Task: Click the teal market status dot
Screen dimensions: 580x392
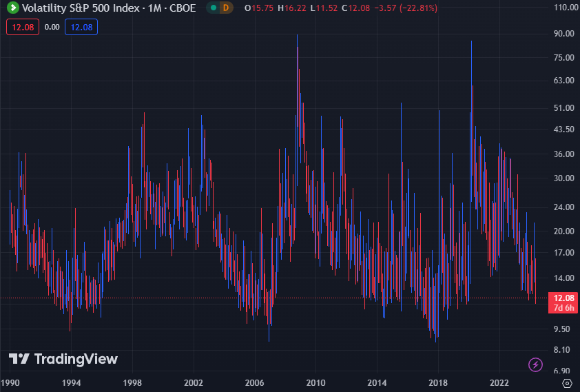Action: coord(214,8)
